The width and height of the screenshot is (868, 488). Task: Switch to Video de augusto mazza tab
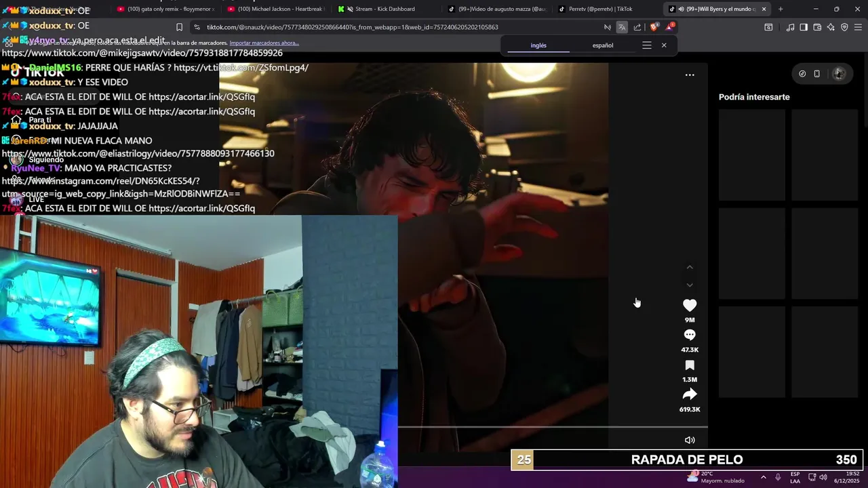pos(498,9)
